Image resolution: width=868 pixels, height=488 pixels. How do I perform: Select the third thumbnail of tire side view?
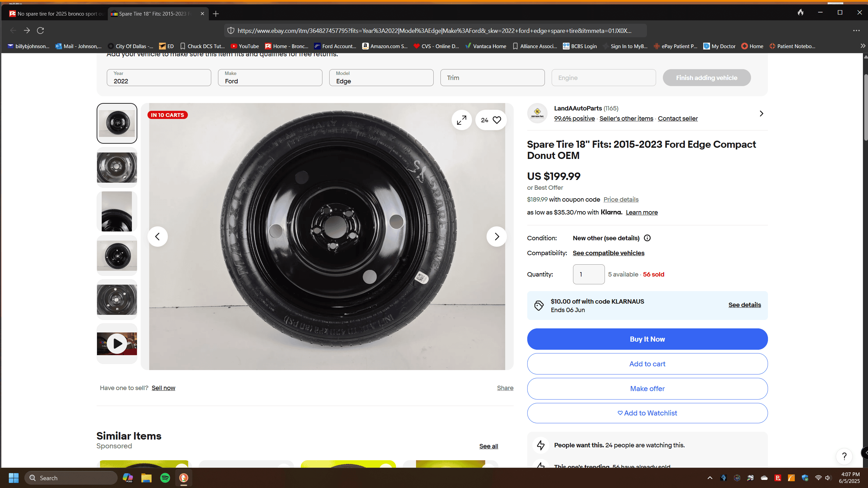117,211
